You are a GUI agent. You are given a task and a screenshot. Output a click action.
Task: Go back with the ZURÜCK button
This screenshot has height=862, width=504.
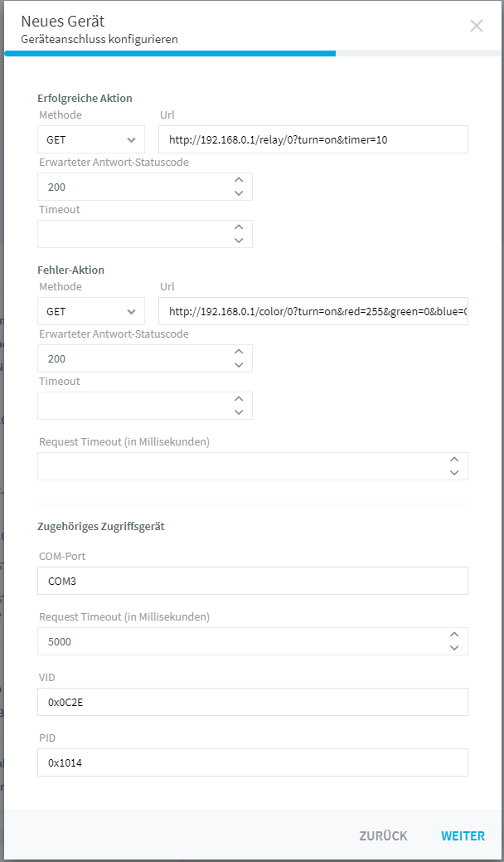point(383,835)
